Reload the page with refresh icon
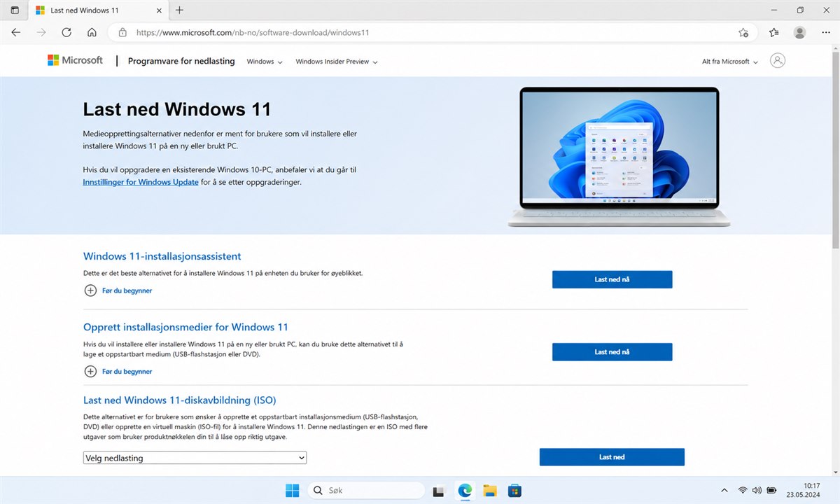 coord(66,32)
